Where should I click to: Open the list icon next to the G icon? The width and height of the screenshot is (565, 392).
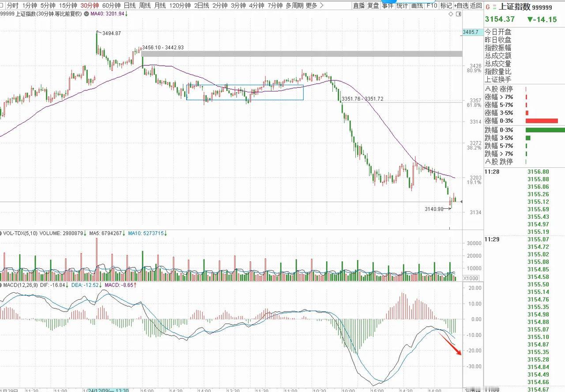(x=495, y=8)
